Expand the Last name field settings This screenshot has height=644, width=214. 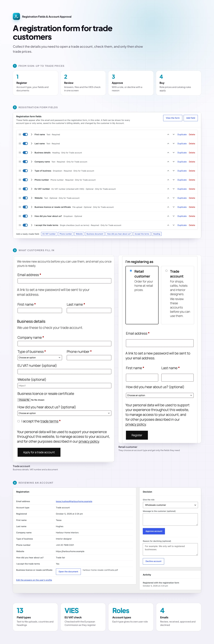click(x=32, y=143)
